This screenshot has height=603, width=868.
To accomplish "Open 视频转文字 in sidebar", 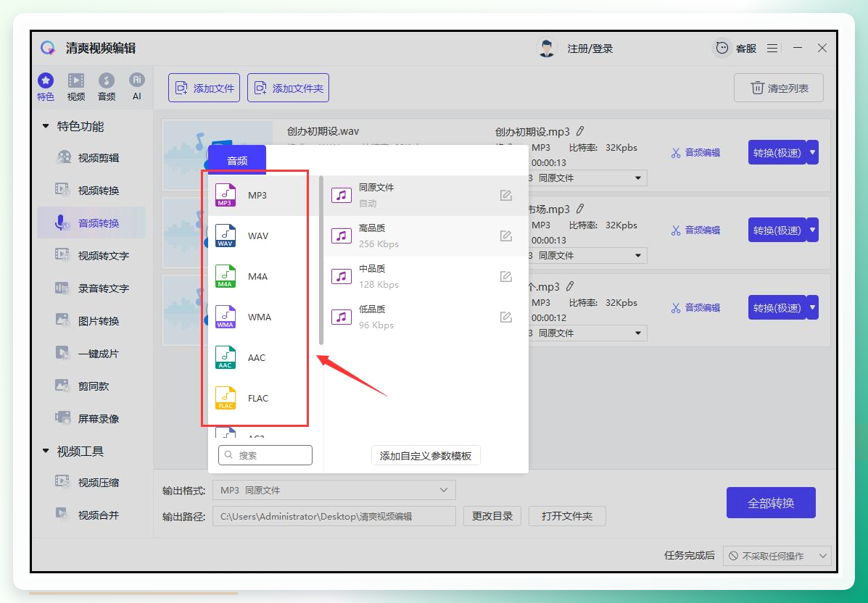I will pyautogui.click(x=91, y=256).
